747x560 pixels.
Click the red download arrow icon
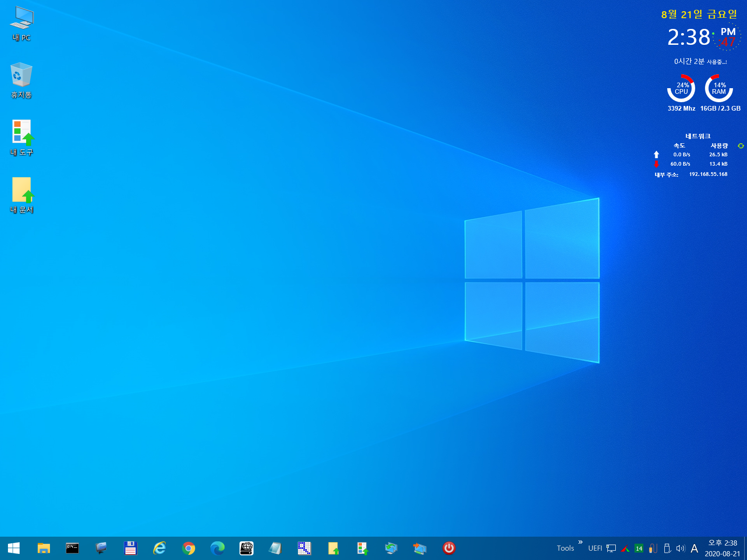click(656, 164)
